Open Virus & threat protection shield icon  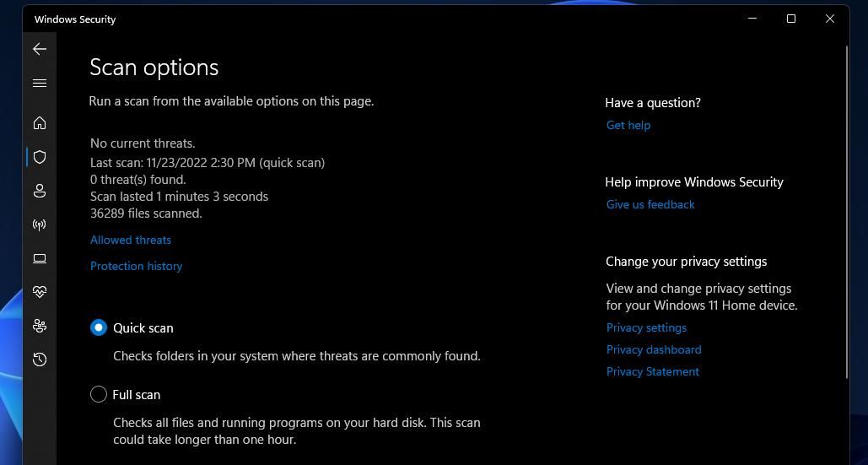[40, 157]
